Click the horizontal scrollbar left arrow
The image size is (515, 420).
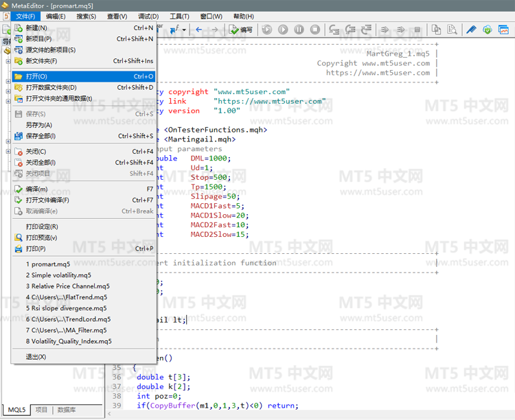(x=109, y=414)
